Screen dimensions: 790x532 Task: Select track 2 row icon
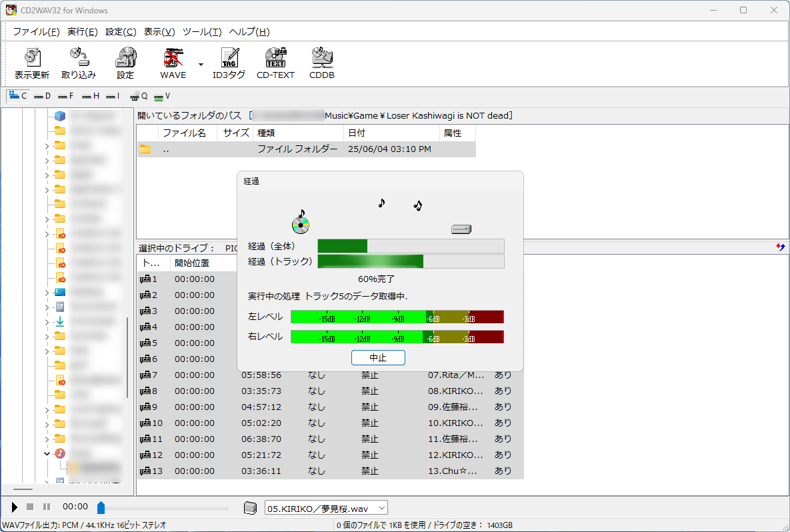click(145, 295)
